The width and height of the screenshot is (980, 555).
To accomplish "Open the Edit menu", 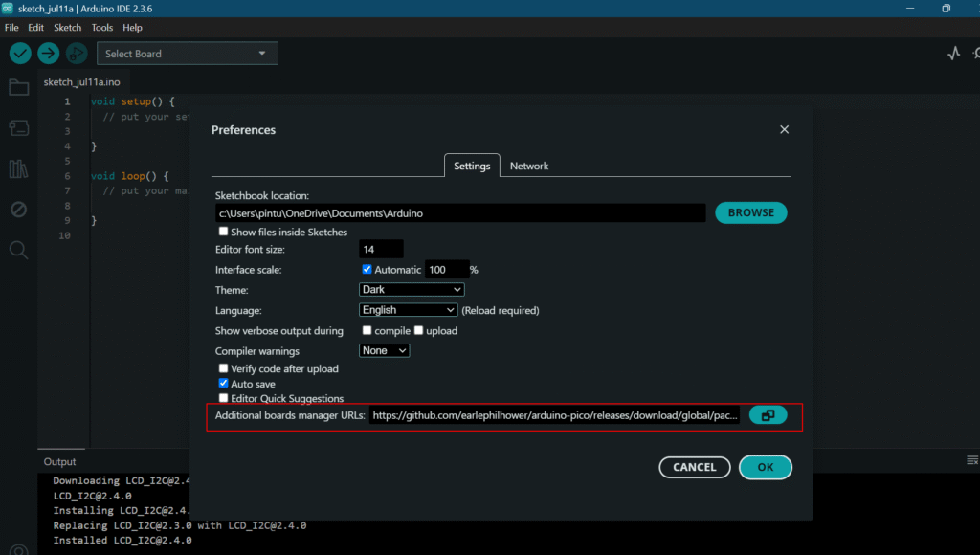I will (35, 28).
